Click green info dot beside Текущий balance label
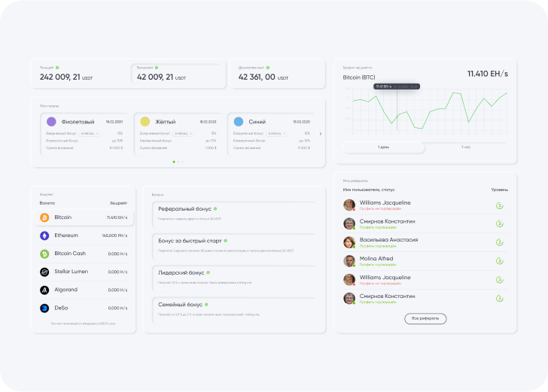This screenshot has width=548, height=392. (57, 68)
